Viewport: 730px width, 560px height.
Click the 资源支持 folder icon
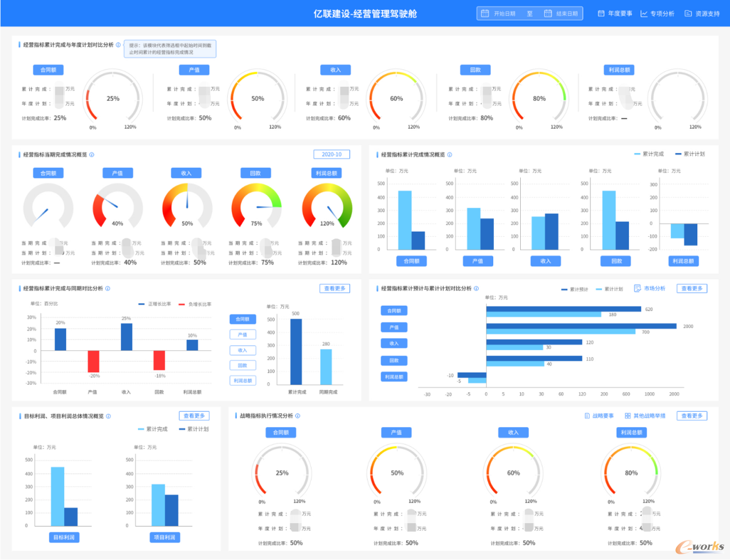coord(688,13)
